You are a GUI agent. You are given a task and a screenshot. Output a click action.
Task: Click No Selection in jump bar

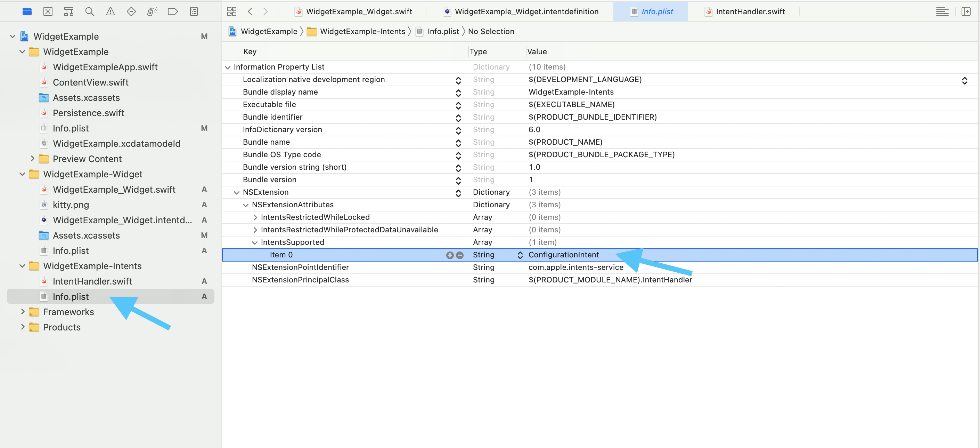[x=491, y=31]
